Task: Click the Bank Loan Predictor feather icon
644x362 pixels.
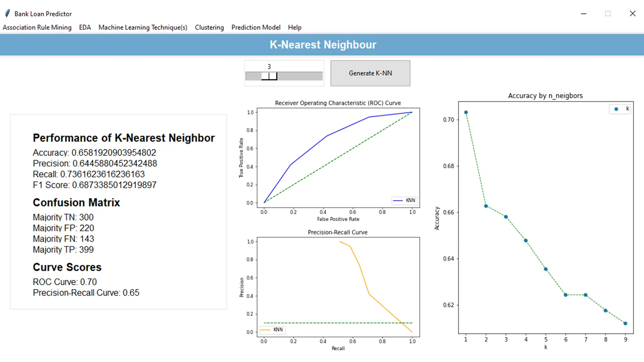Action: click(7, 14)
